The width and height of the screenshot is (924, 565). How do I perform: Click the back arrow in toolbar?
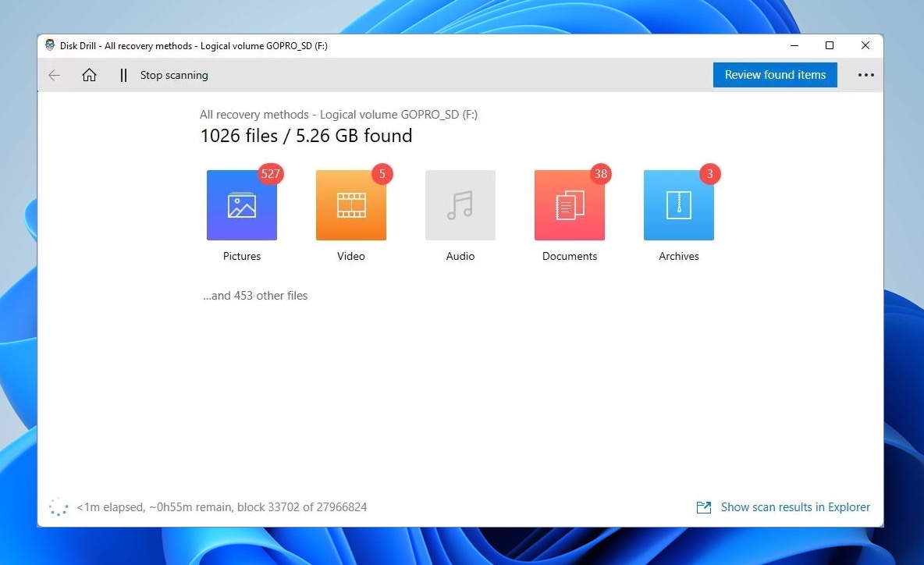click(x=54, y=75)
